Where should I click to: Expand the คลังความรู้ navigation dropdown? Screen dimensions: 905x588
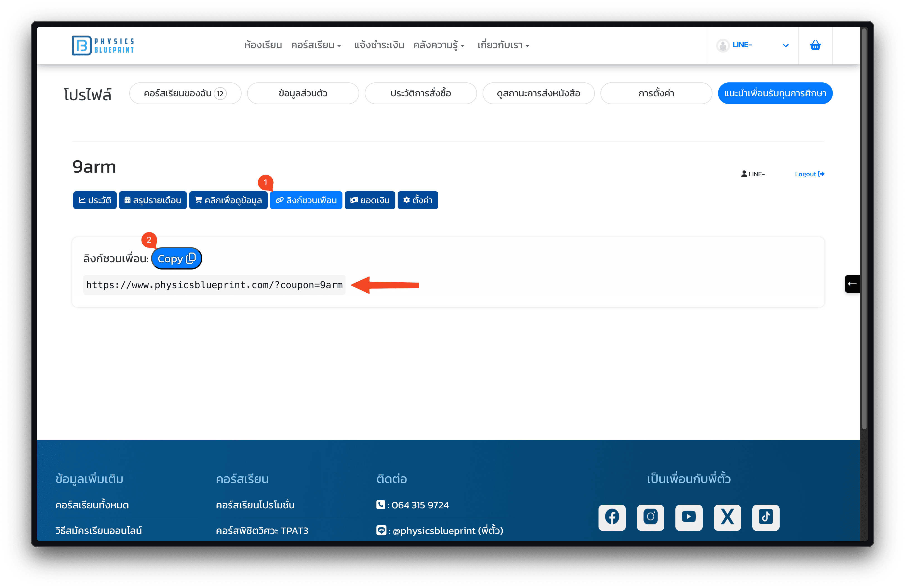pos(439,45)
